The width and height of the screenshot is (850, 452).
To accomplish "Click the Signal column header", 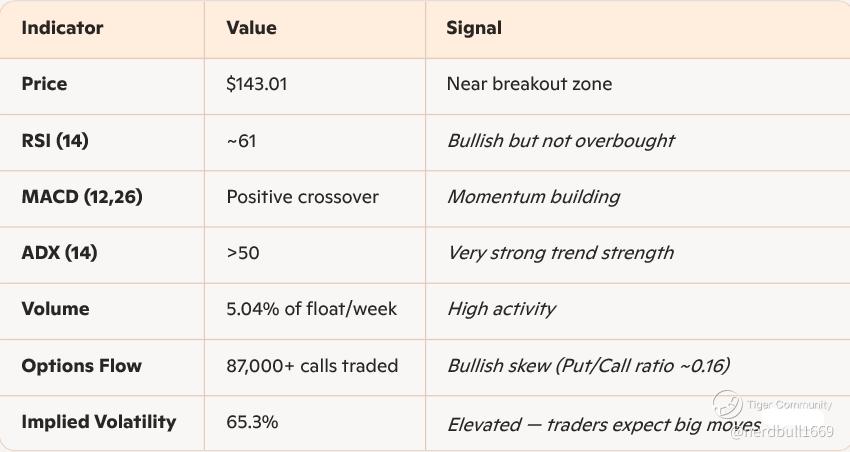I will coord(474,28).
